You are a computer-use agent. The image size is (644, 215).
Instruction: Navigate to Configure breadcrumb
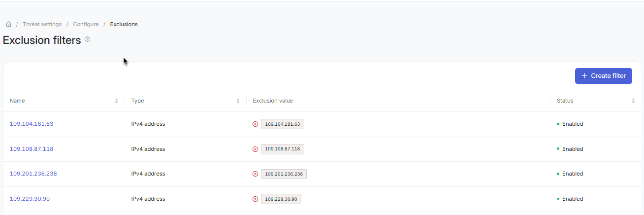(x=86, y=24)
